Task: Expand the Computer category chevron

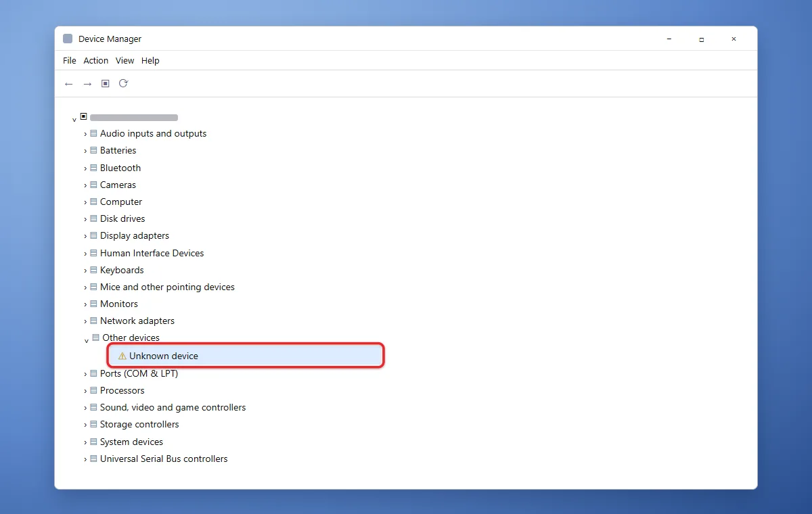Action: [x=86, y=202]
